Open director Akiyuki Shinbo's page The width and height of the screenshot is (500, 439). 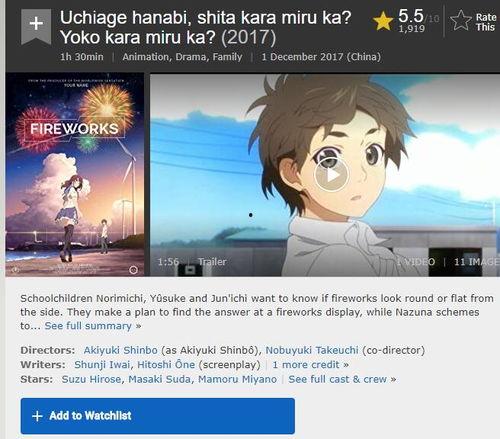120,350
